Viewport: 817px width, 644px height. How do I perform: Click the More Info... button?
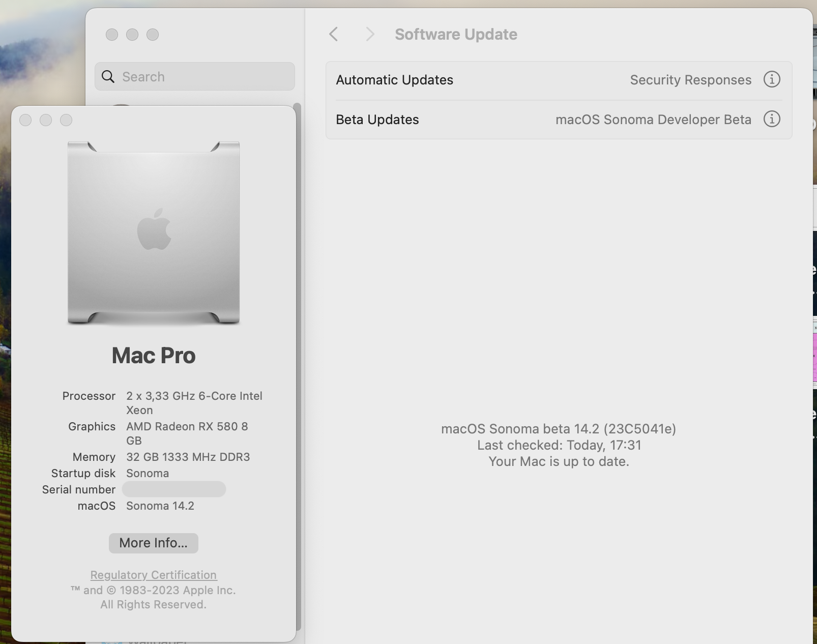(x=153, y=543)
